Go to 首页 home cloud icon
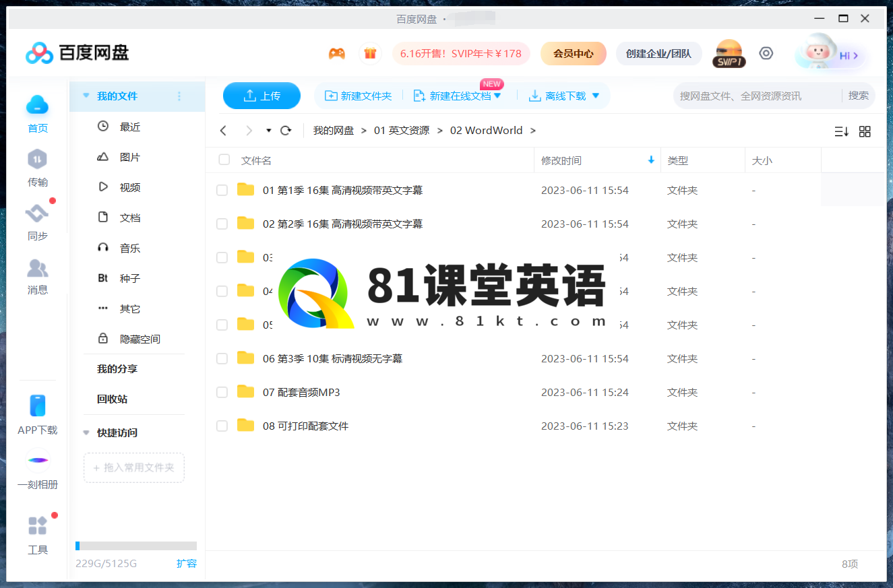This screenshot has height=588, width=893. (x=38, y=104)
